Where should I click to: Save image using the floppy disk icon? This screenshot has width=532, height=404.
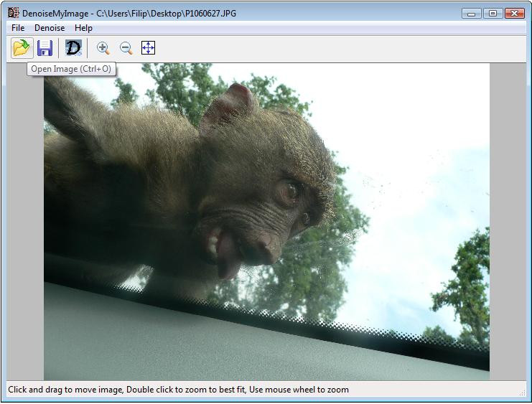pos(45,48)
